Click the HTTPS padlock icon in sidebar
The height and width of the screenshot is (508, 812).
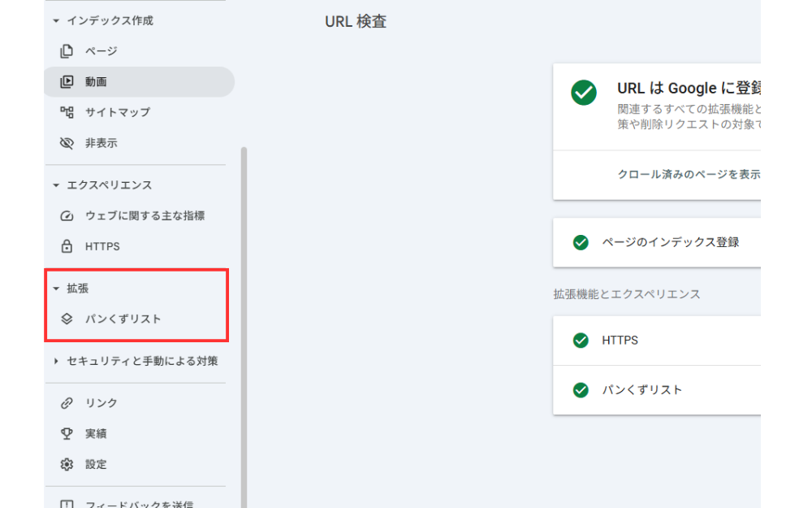(x=67, y=246)
